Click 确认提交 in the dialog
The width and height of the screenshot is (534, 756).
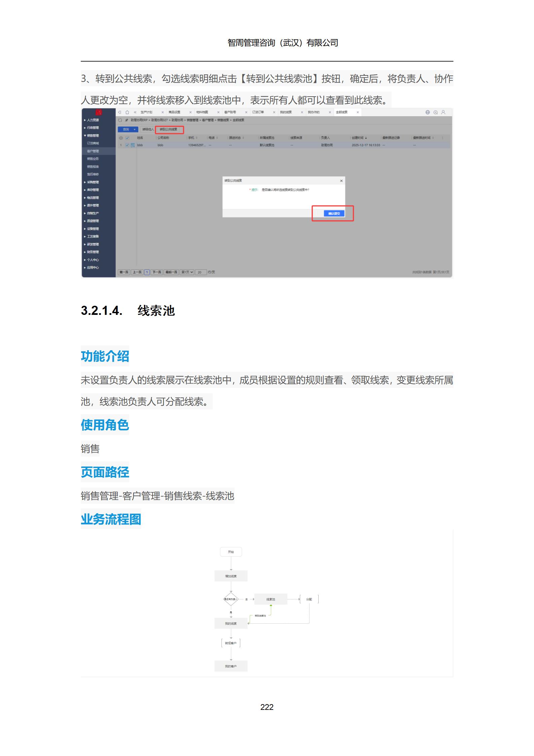[334, 213]
